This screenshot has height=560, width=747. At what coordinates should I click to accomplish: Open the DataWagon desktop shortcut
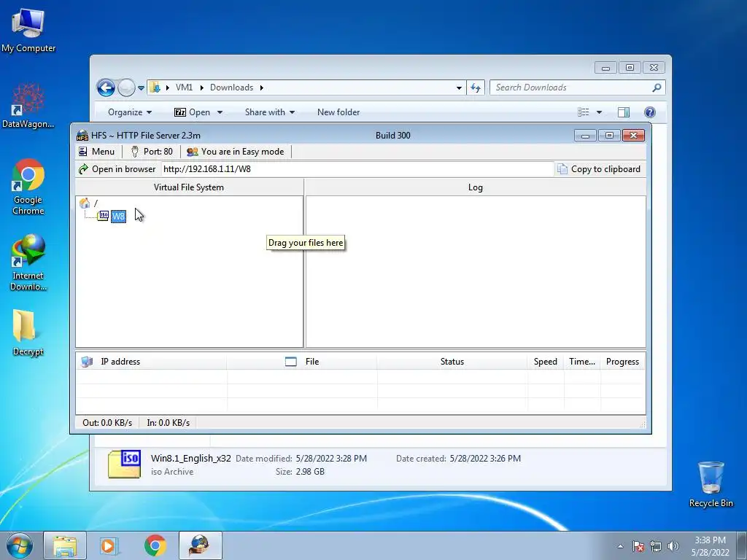coord(28,106)
